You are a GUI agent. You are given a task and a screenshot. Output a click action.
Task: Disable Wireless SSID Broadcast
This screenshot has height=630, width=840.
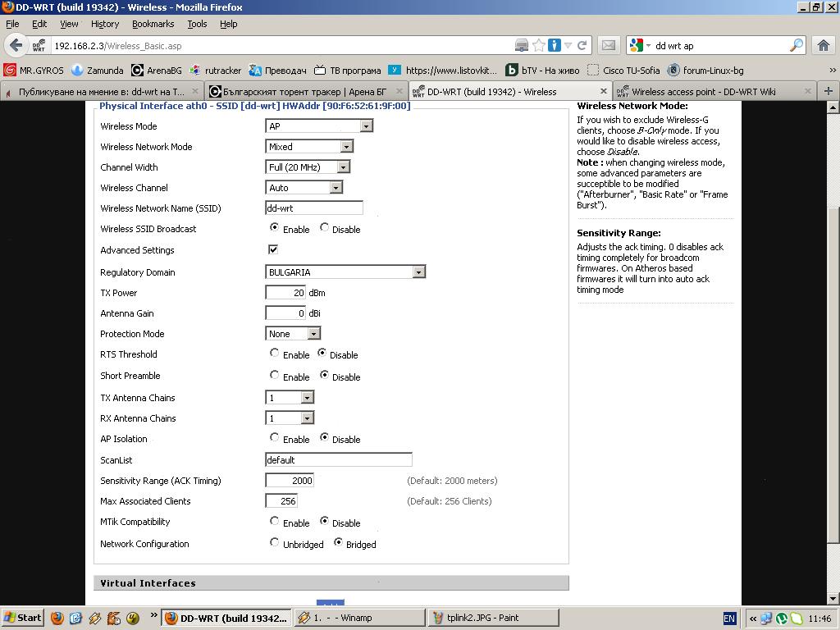coord(325,228)
